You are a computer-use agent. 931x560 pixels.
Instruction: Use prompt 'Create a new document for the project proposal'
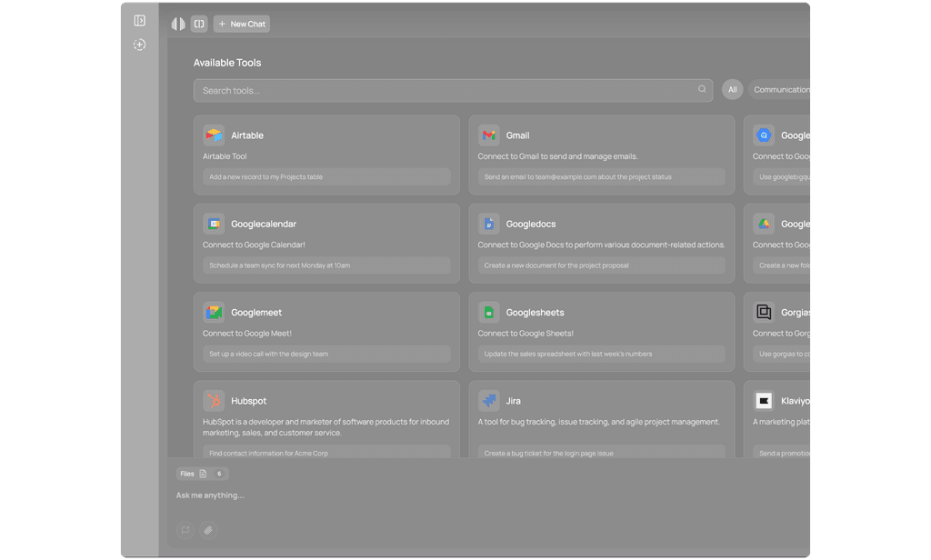pyautogui.click(x=602, y=265)
